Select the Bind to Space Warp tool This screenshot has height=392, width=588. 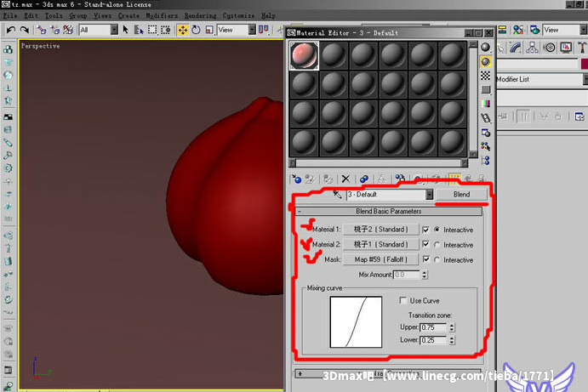[68, 30]
